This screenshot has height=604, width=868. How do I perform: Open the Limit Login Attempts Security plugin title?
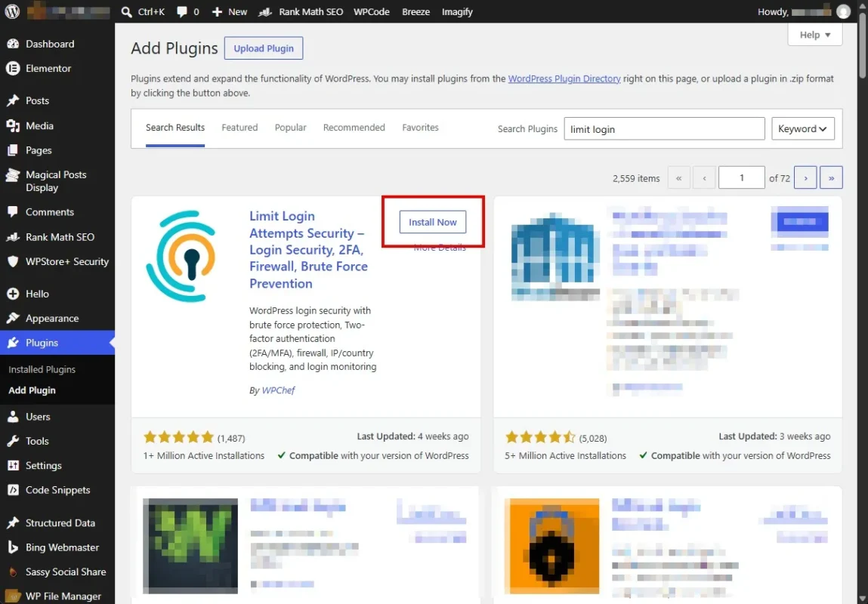click(x=308, y=250)
